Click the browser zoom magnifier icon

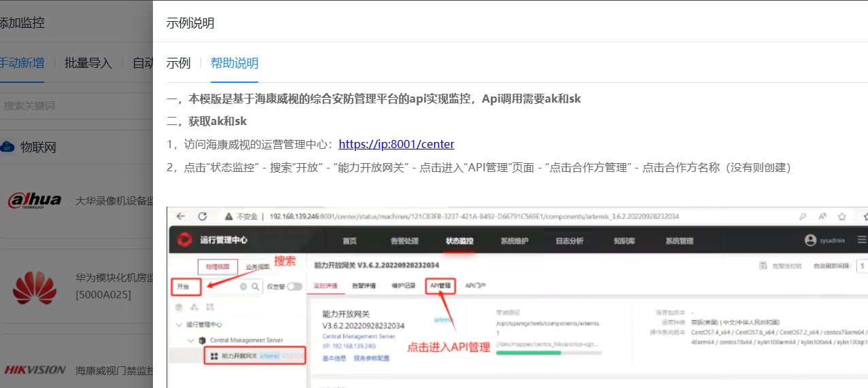tap(803, 217)
